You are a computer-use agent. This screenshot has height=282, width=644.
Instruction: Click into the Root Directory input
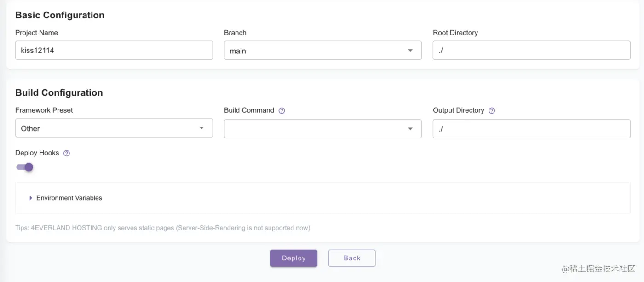531,50
